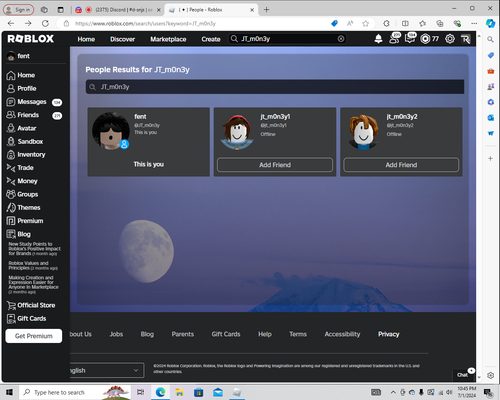Screen dimensions: 500x400
Task: Click the browser Sign in button
Action: 19,10
